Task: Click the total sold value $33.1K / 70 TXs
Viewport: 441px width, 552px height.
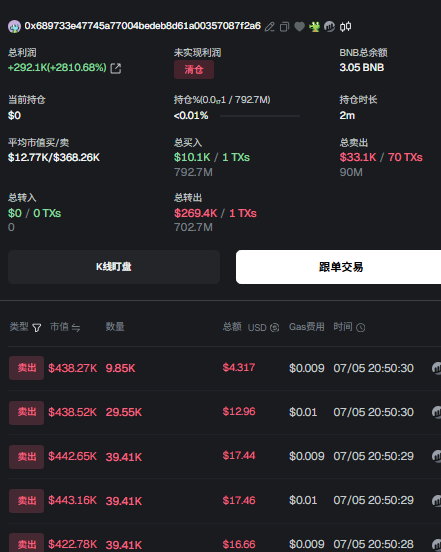Action: click(x=381, y=157)
